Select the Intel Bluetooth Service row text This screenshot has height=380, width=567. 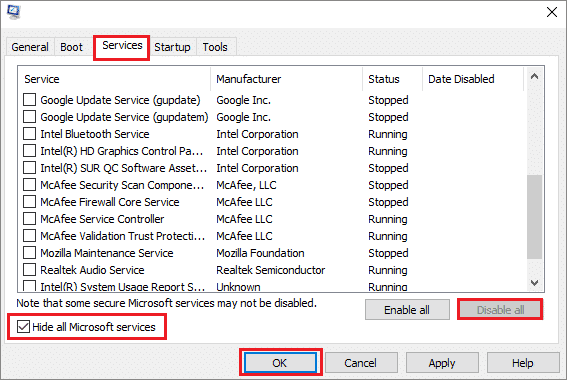[x=95, y=134]
